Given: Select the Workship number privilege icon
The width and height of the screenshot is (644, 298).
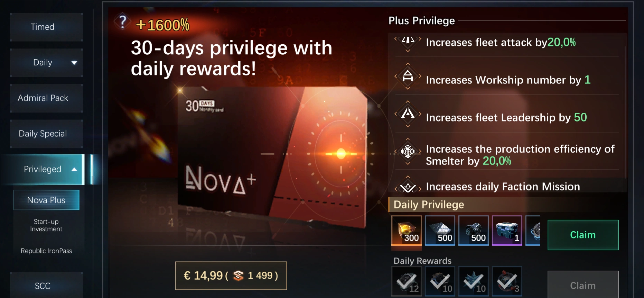Looking at the screenshot, I should (x=408, y=76).
